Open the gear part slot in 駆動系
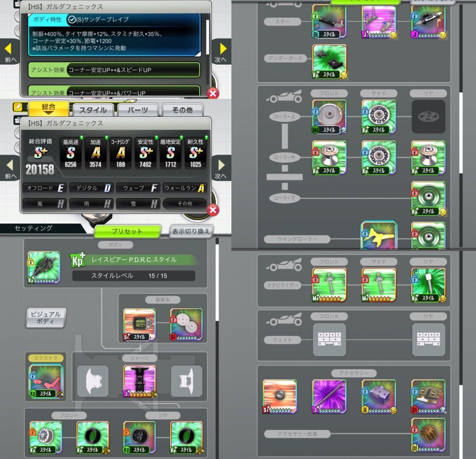This screenshot has width=476, height=459. pos(186,325)
